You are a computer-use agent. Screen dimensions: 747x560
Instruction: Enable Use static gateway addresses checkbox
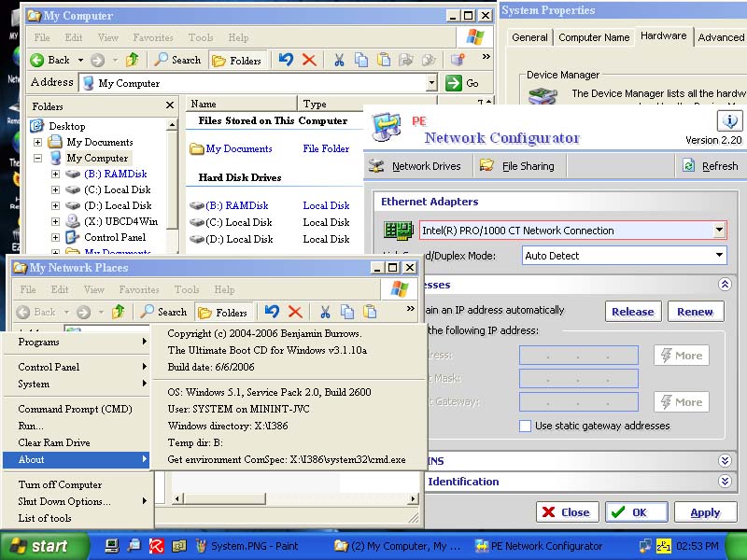point(526,426)
